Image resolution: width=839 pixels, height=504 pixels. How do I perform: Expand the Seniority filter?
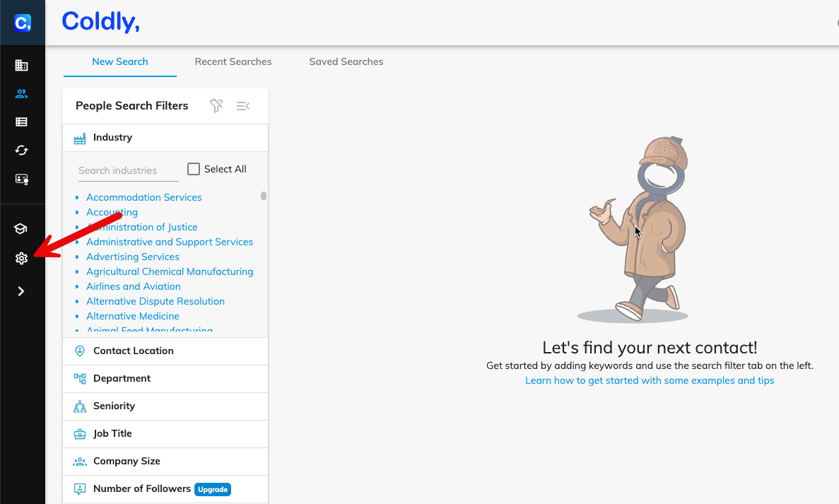165,406
